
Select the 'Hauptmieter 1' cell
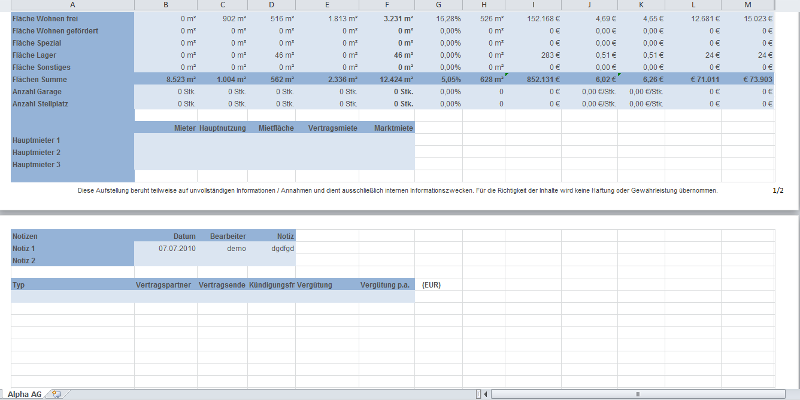click(x=72, y=140)
